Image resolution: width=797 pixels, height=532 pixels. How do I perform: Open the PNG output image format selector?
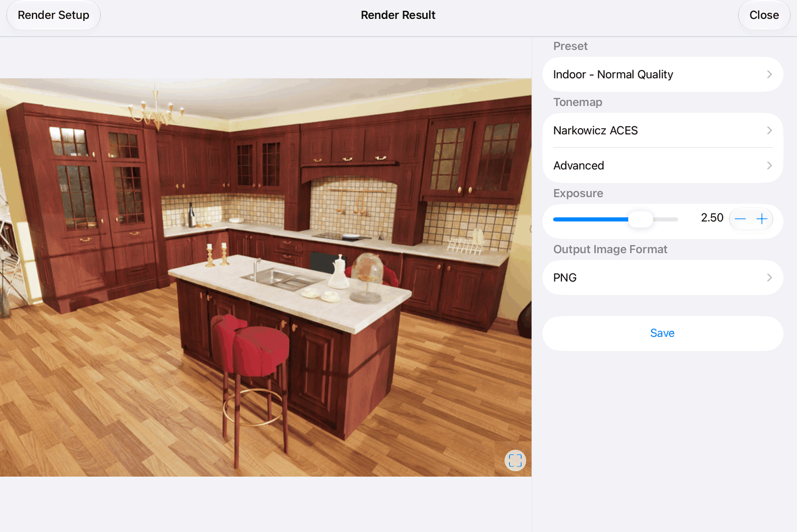coord(663,278)
